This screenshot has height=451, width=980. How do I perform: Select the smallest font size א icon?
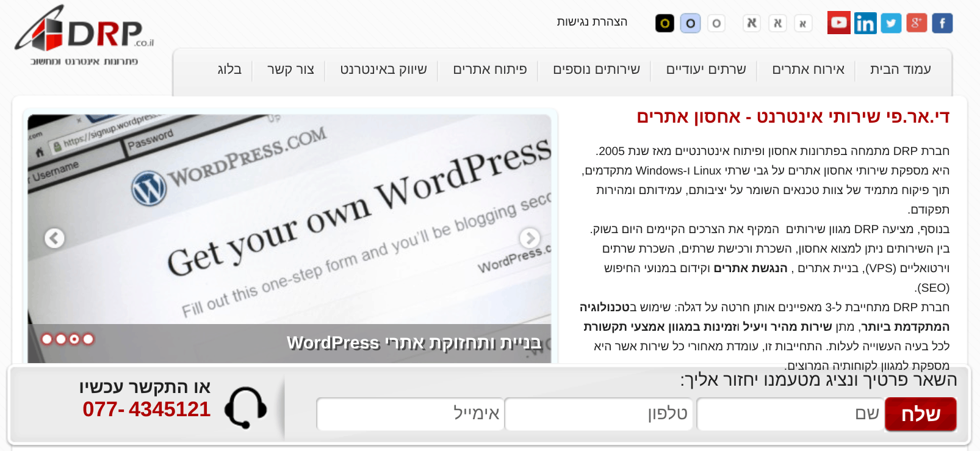pyautogui.click(x=803, y=24)
